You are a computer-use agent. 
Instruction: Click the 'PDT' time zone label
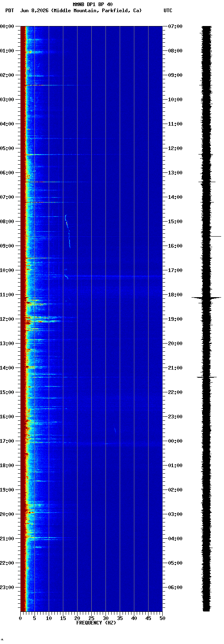(x=9, y=11)
